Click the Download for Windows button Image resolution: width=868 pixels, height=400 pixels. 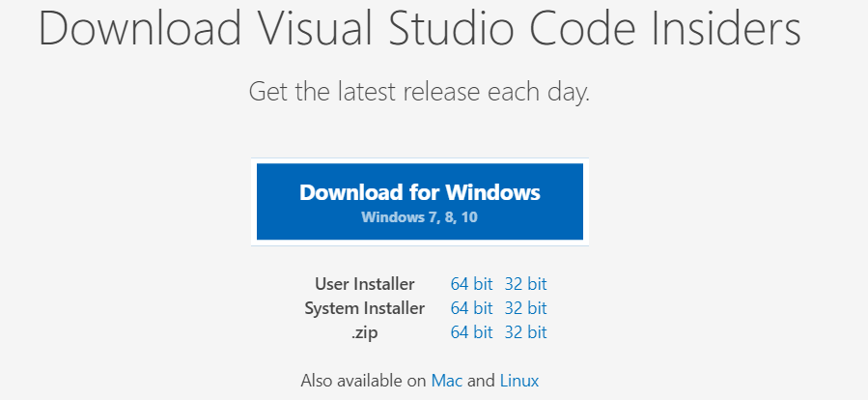tap(420, 202)
